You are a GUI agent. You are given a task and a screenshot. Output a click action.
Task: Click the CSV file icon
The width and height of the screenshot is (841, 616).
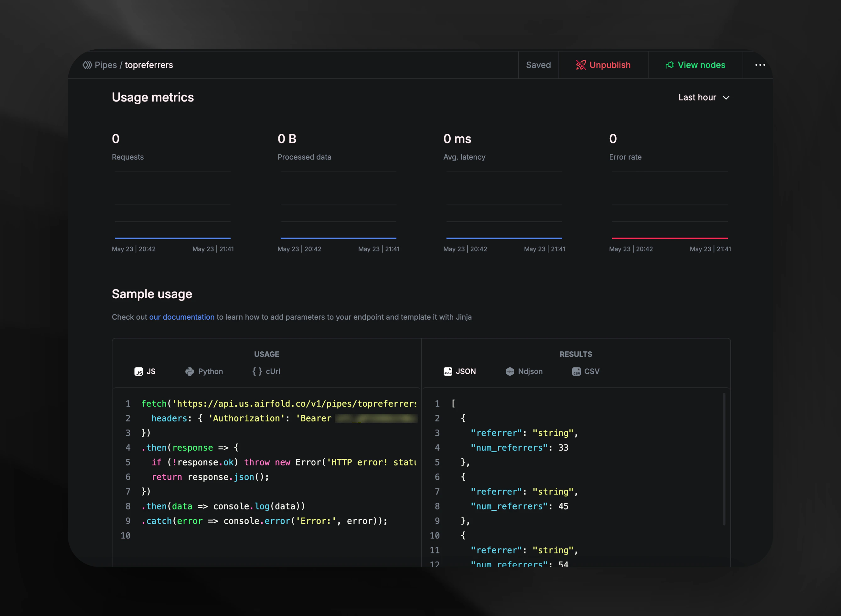tap(576, 371)
